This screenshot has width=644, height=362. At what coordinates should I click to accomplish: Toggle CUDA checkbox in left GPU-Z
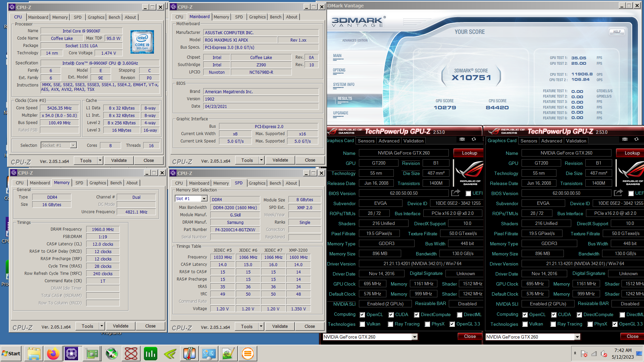391,315
